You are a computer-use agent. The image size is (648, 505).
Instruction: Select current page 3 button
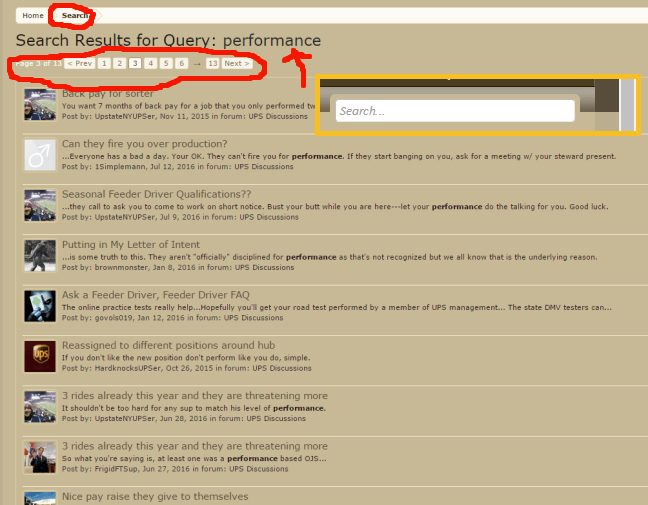pyautogui.click(x=135, y=63)
